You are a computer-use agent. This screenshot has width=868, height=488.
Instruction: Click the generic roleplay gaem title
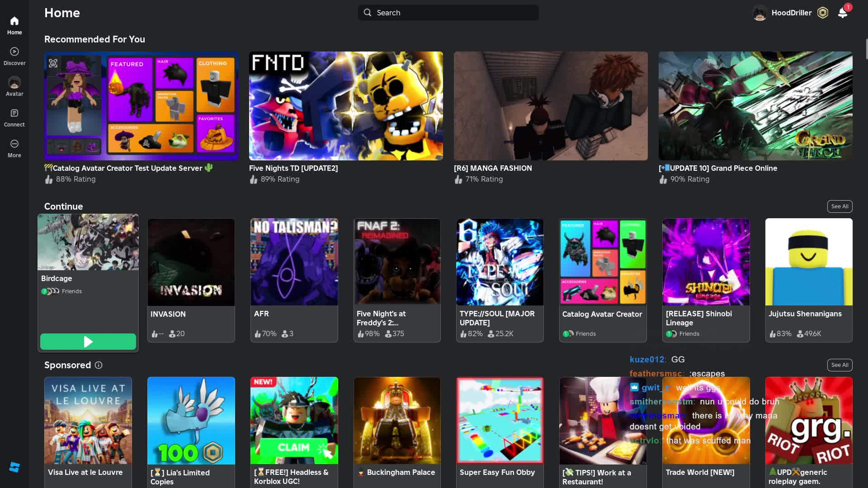[798, 477]
